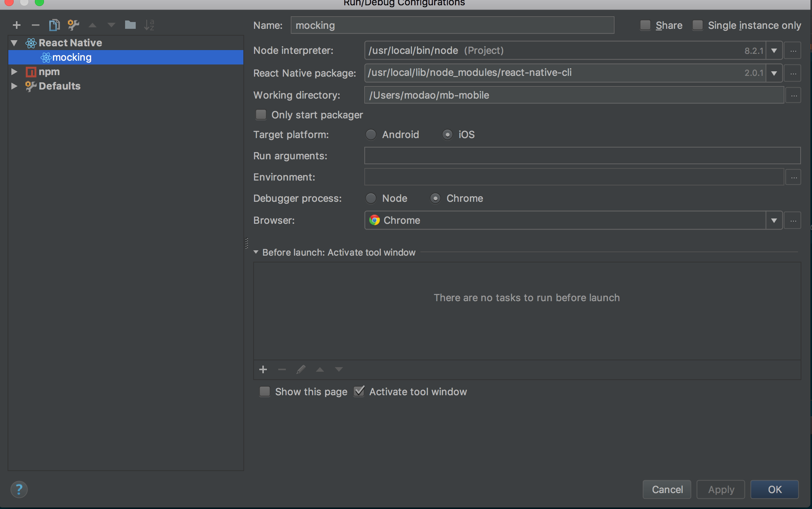This screenshot has width=812, height=509.
Task: Select the Android target platform
Action: pyautogui.click(x=371, y=135)
